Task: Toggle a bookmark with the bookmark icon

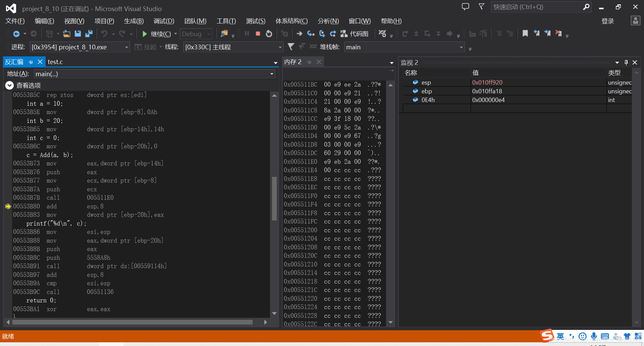Action: 525,34
